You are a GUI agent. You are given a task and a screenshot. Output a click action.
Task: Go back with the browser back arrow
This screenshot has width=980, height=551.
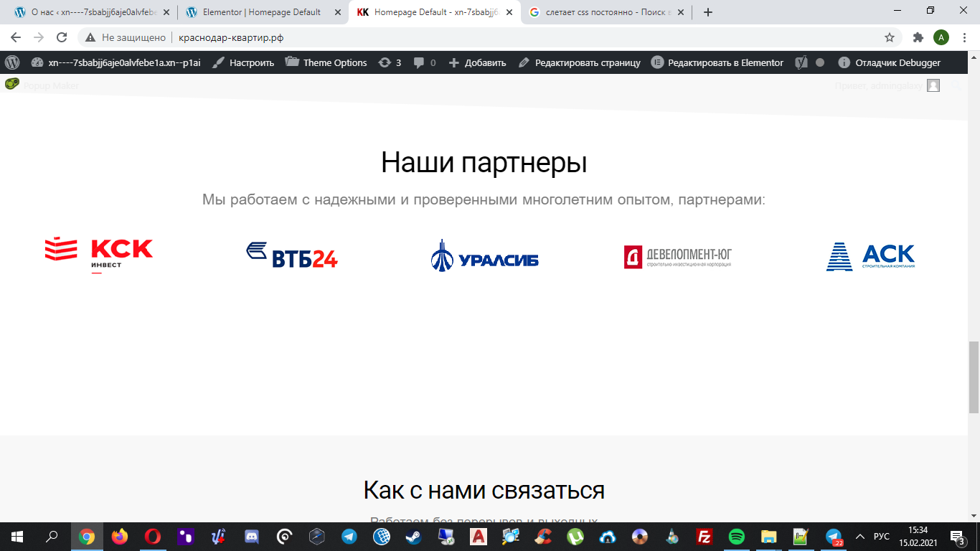16,37
